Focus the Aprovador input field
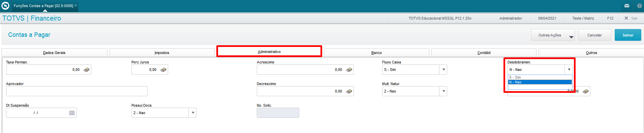Screen dimensions: 644x133 77,91
